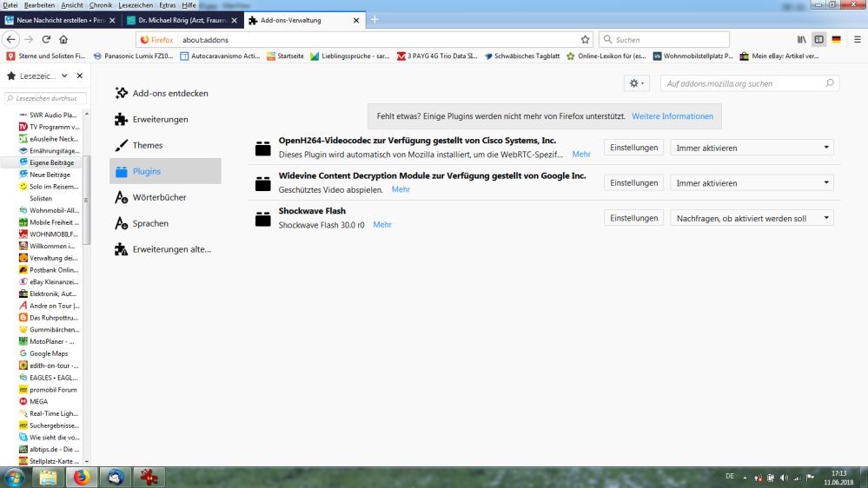
Task: Click the German flag toolbar icon
Action: [x=837, y=40]
